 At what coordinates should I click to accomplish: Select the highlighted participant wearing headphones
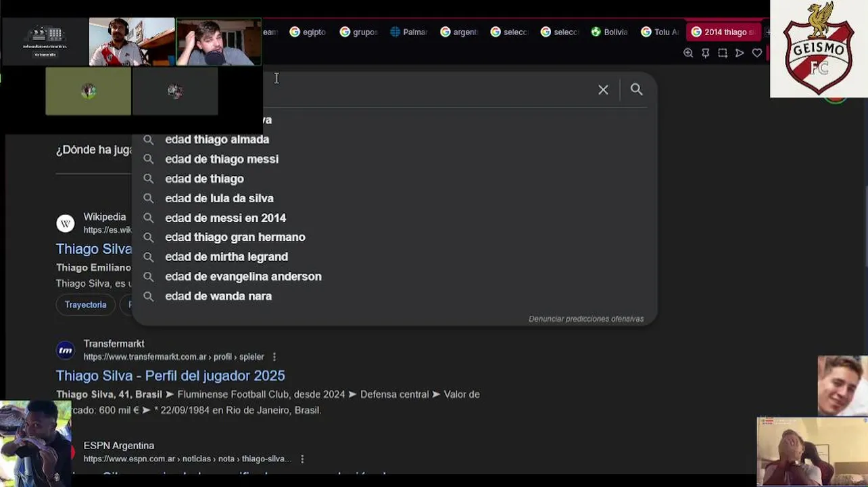coord(218,41)
